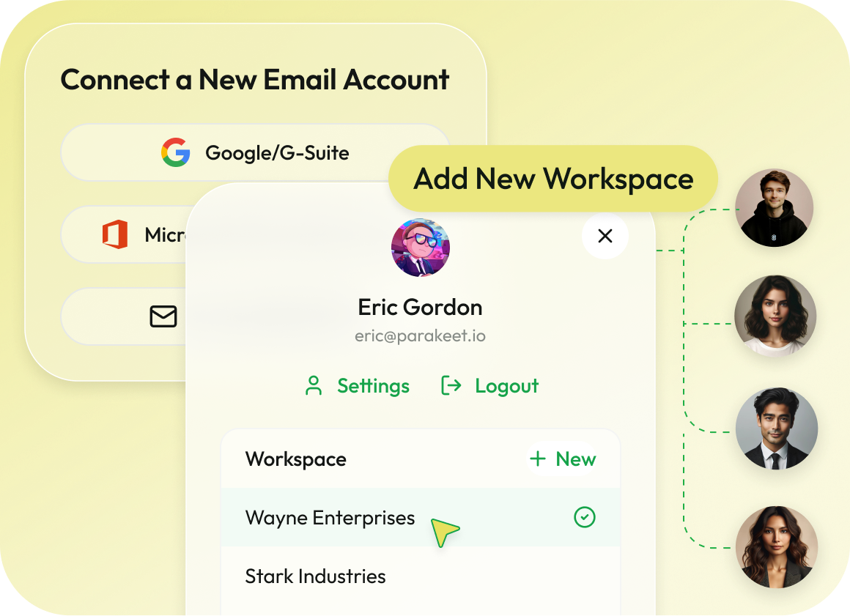Click the Microsoft Office logo icon
The image size is (850, 616).
coord(115,234)
